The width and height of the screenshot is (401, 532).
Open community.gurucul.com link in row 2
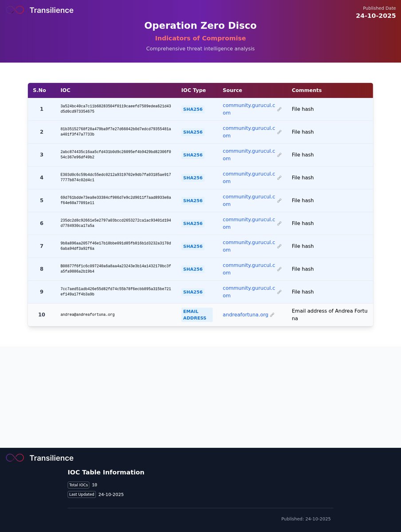click(249, 132)
